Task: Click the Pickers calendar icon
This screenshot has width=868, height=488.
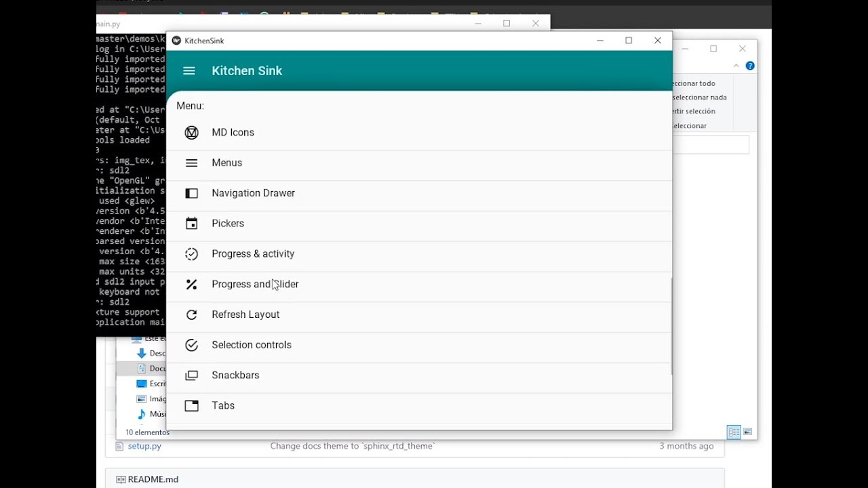Action: 192,224
